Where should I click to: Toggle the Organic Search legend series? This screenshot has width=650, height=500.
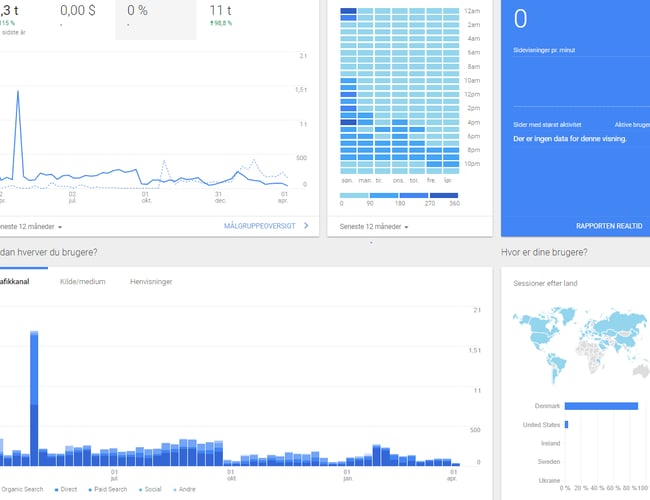[22, 489]
